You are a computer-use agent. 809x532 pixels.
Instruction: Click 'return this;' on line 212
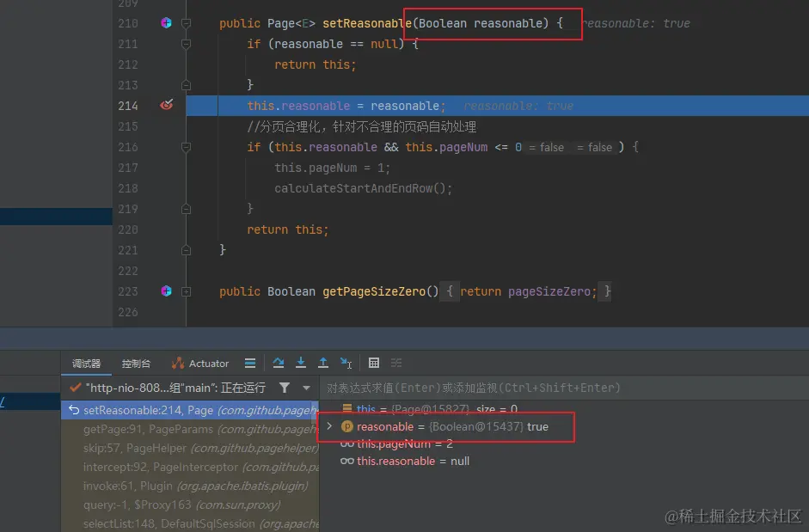coord(316,64)
